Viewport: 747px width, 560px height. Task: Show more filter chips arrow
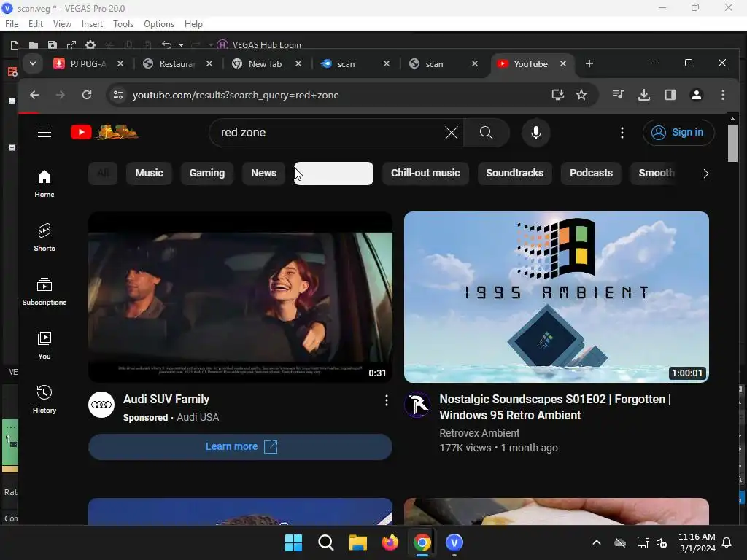tap(705, 174)
